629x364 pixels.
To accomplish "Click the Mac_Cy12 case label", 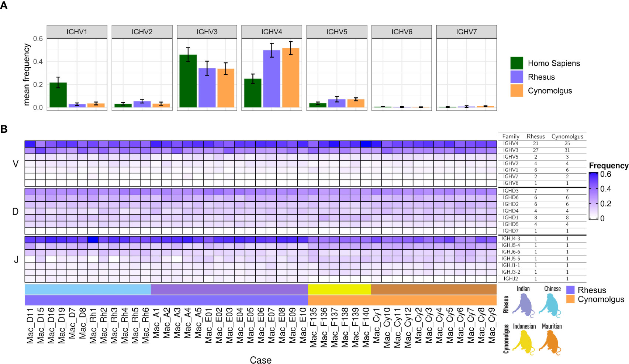I will point(408,328).
